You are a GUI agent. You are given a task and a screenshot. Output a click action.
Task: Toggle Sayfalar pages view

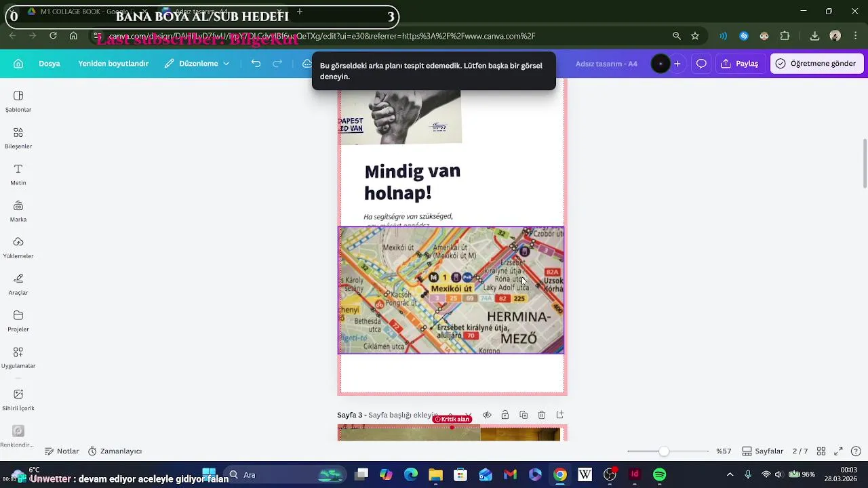tap(763, 451)
